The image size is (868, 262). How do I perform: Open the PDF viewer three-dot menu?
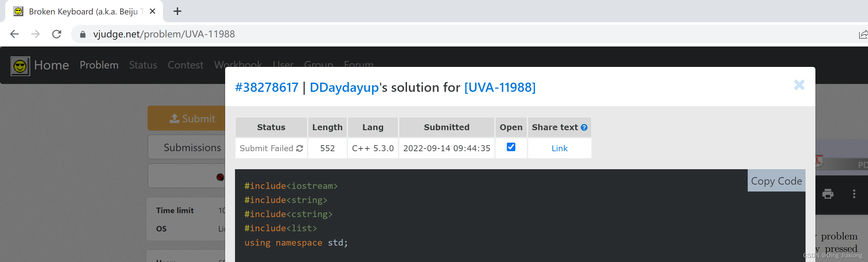click(x=854, y=194)
